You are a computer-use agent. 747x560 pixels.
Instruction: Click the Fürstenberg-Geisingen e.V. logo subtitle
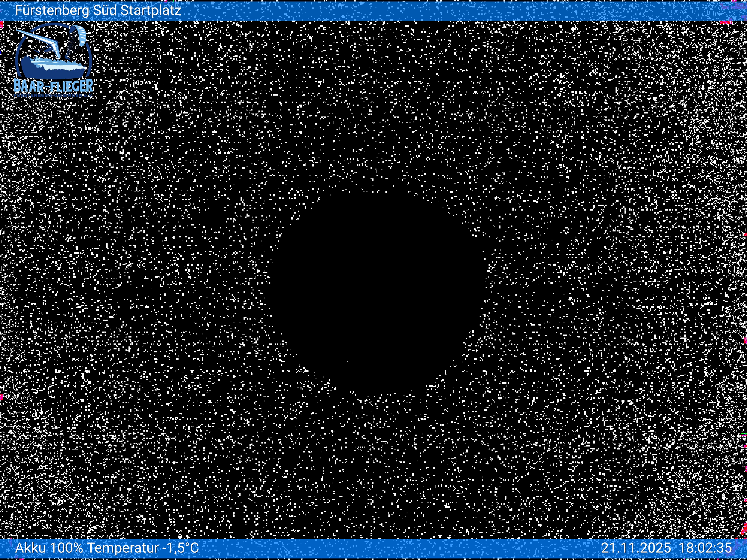(x=53, y=96)
